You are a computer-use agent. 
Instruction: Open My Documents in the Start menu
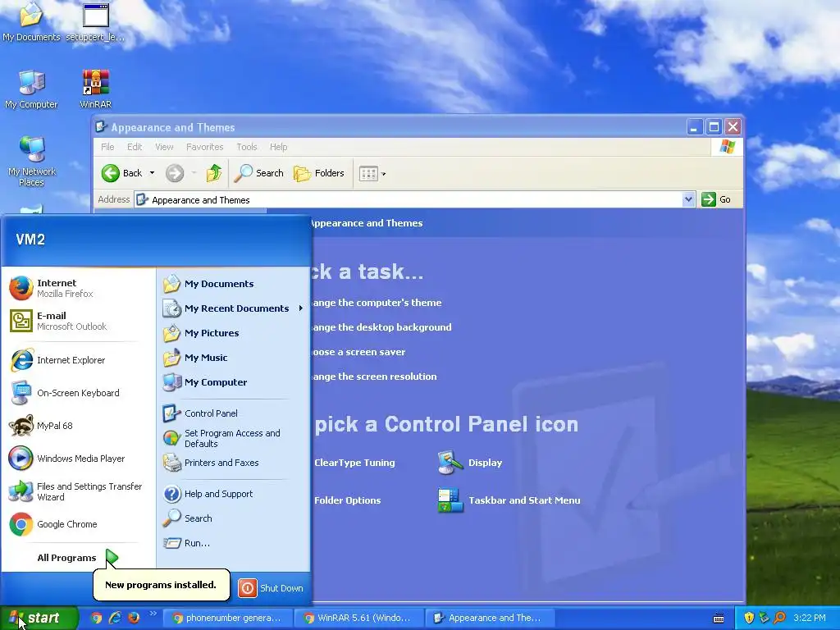233,283
